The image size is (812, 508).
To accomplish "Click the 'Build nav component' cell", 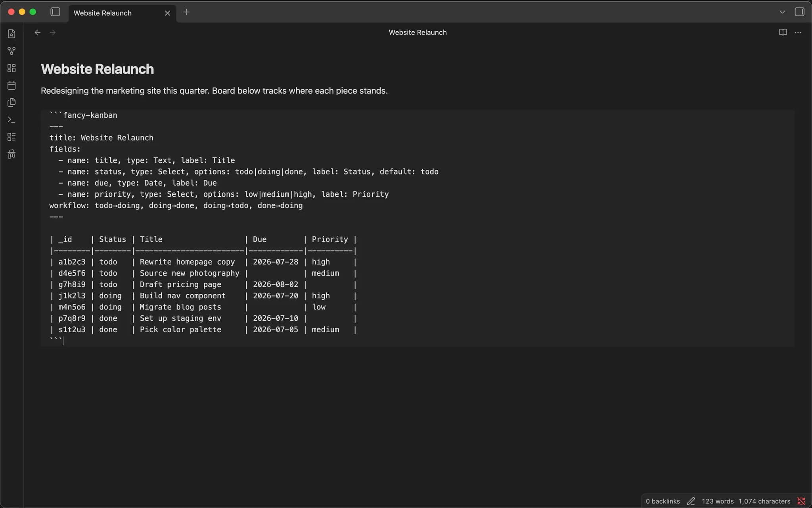I will [182, 296].
